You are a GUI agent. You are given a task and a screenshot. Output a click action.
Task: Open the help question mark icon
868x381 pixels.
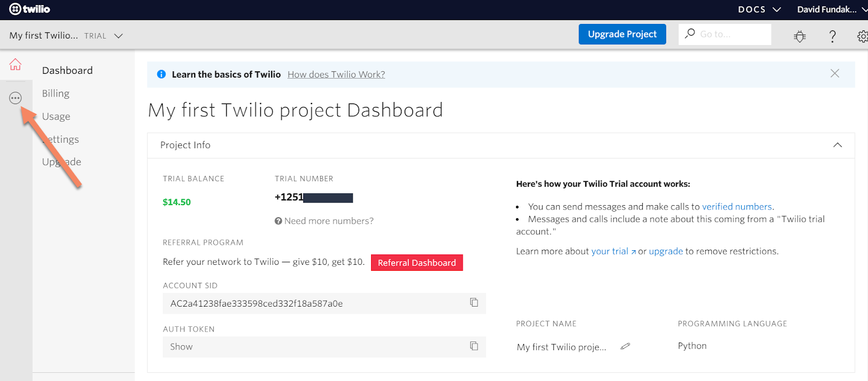[832, 36]
